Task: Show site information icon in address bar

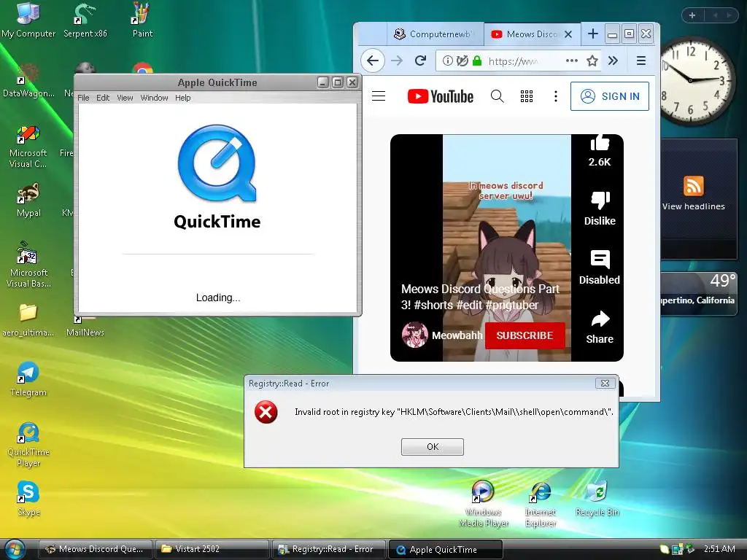Action: pyautogui.click(x=447, y=61)
